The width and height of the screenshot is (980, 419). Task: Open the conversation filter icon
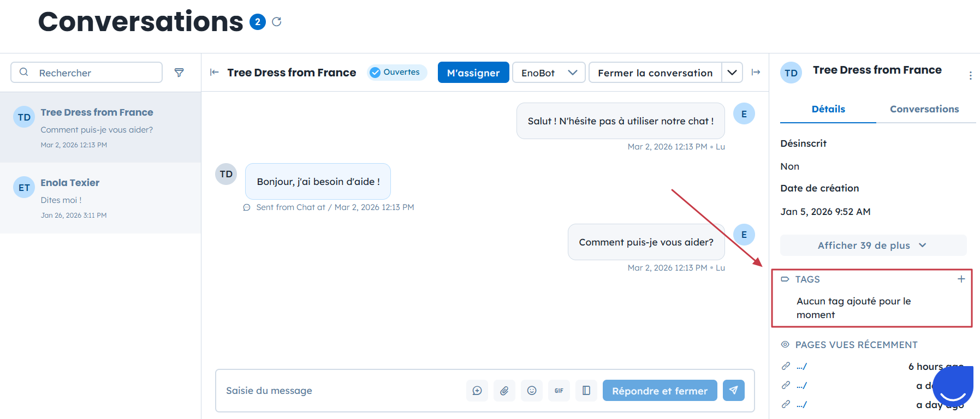coord(179,73)
